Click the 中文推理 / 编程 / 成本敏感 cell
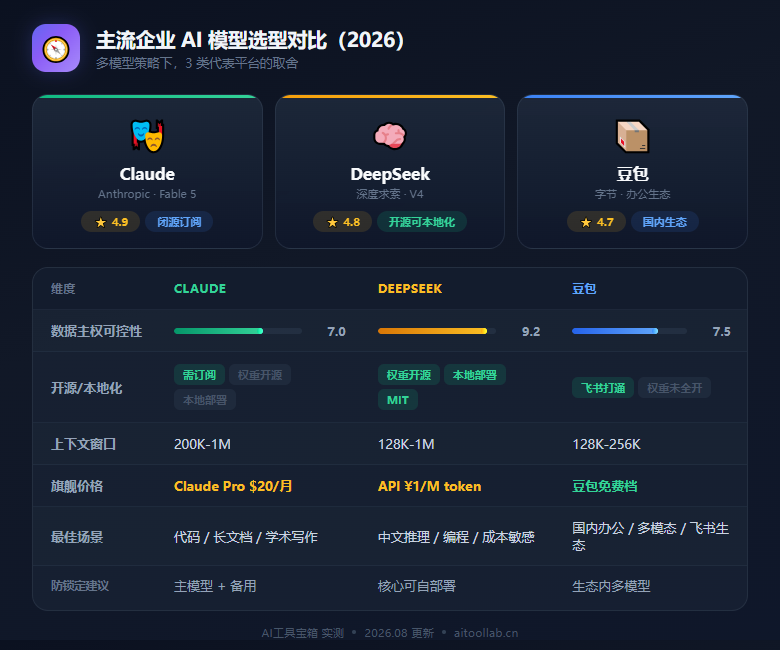The width and height of the screenshot is (780, 650). point(456,537)
